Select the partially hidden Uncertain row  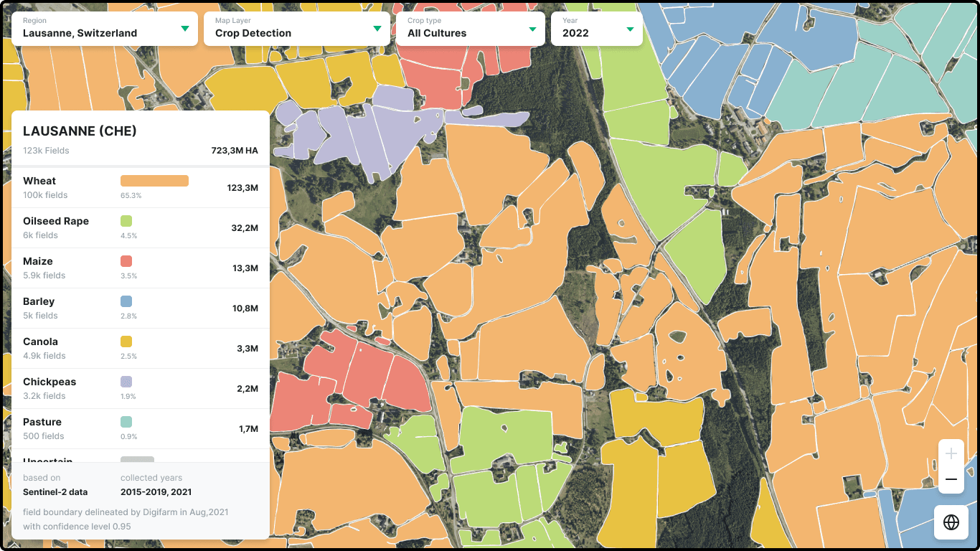(x=141, y=456)
